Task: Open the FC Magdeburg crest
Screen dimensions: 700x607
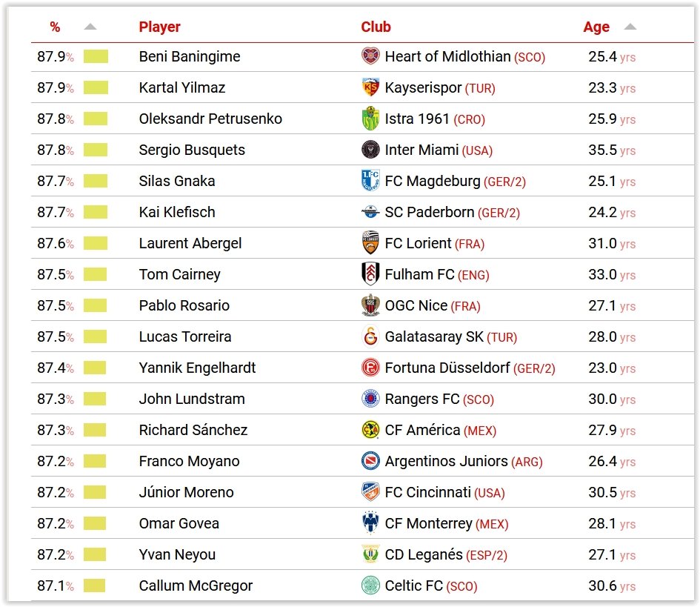Action: (x=370, y=181)
